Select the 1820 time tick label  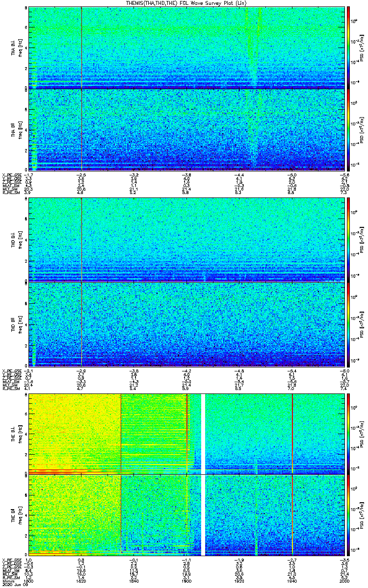(81, 580)
